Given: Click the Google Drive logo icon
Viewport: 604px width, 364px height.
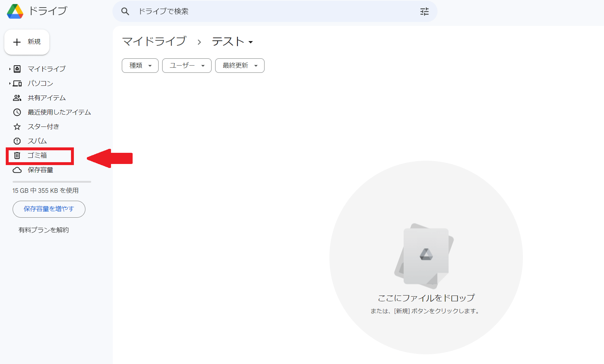Looking at the screenshot, I should (15, 12).
